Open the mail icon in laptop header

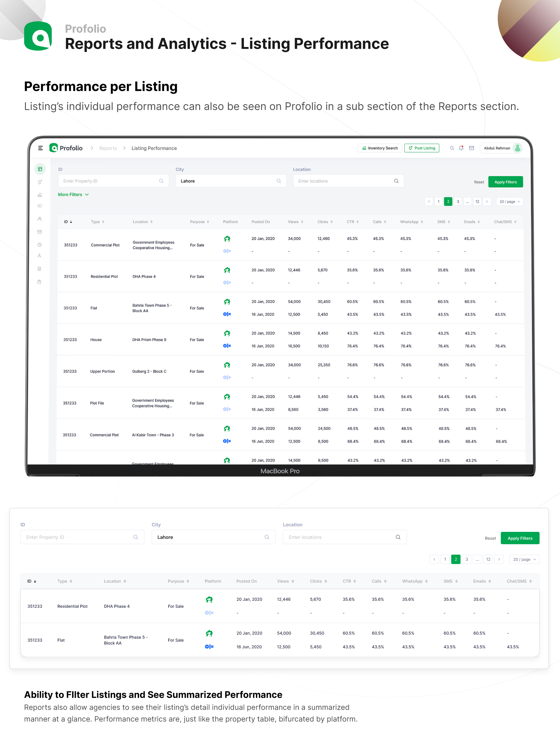tap(472, 148)
